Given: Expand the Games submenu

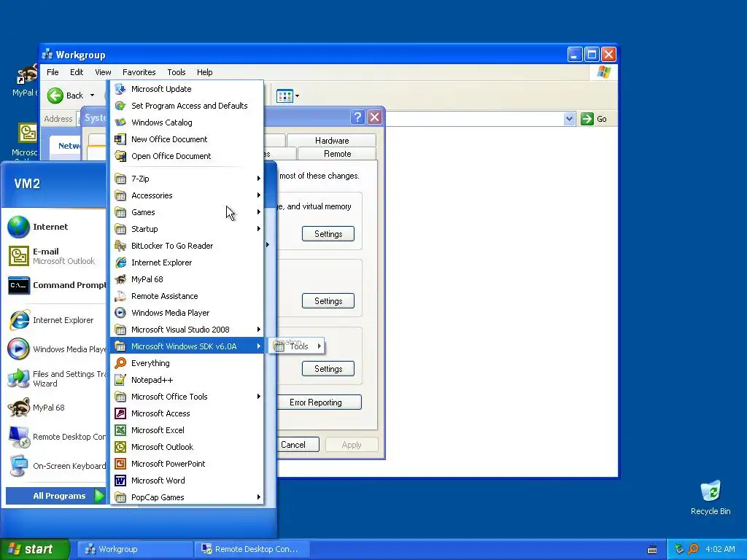Looking at the screenshot, I should click(187, 212).
